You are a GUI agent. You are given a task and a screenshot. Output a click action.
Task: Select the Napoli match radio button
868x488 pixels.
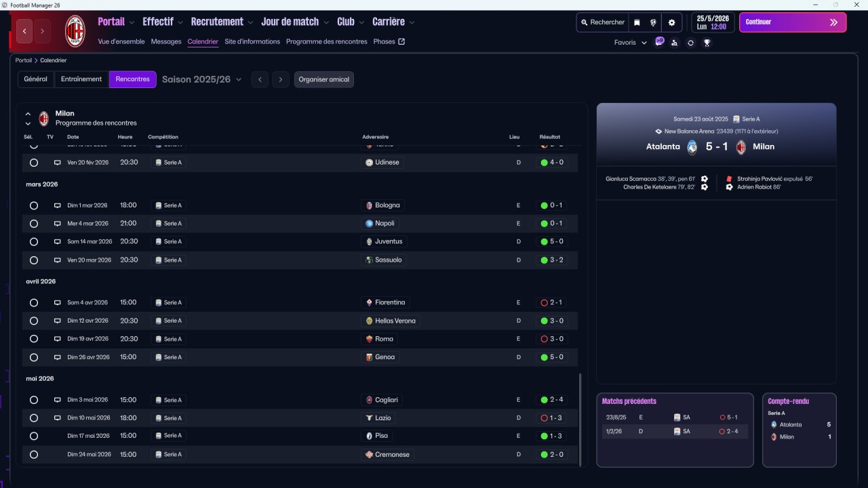click(34, 224)
